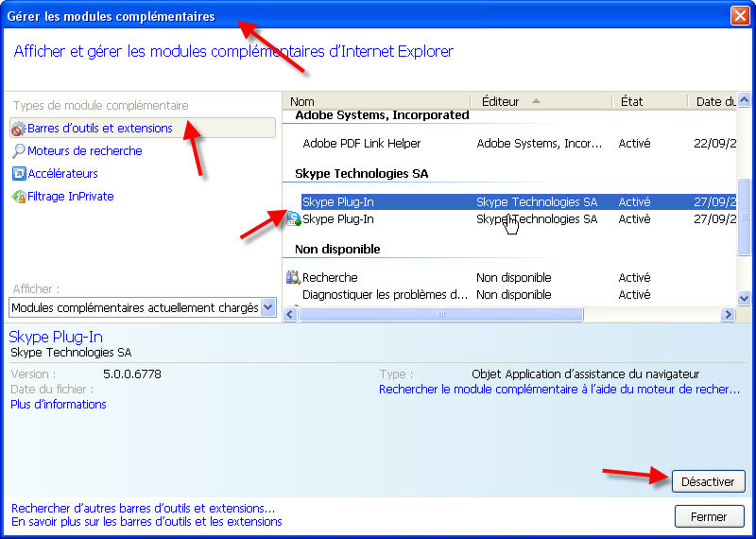Click the Activé status of Adobe PDF Link Helper
The width and height of the screenshot is (756, 539).
634,144
